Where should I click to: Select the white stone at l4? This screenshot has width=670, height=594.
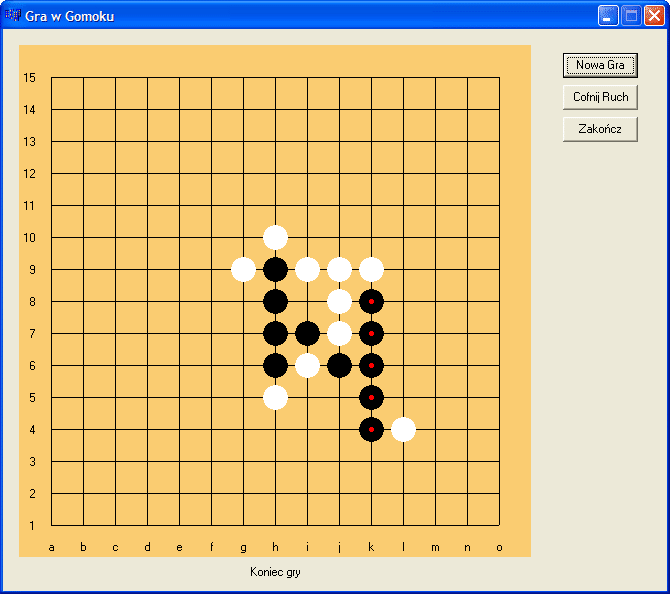pos(403,429)
